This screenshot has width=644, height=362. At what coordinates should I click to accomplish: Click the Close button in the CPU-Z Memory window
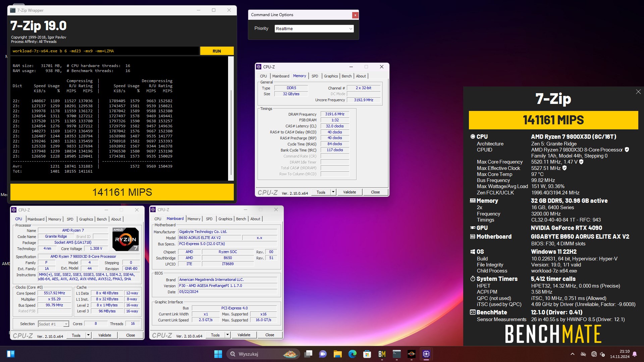pyautogui.click(x=375, y=192)
